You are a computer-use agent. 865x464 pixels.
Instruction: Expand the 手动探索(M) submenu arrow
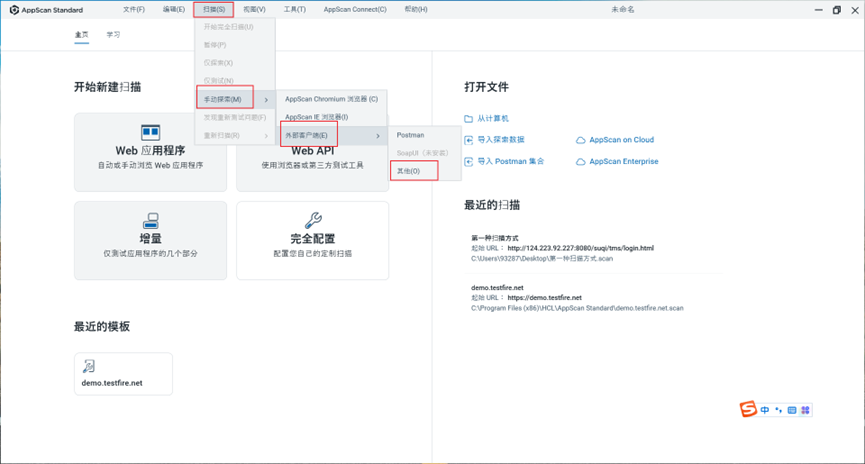click(266, 100)
